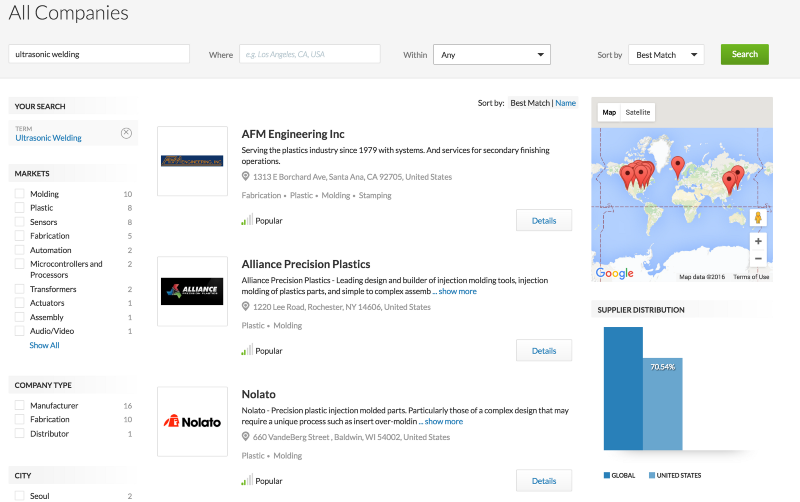Check the Actuators market filter
The image size is (800, 502).
coord(19,303)
